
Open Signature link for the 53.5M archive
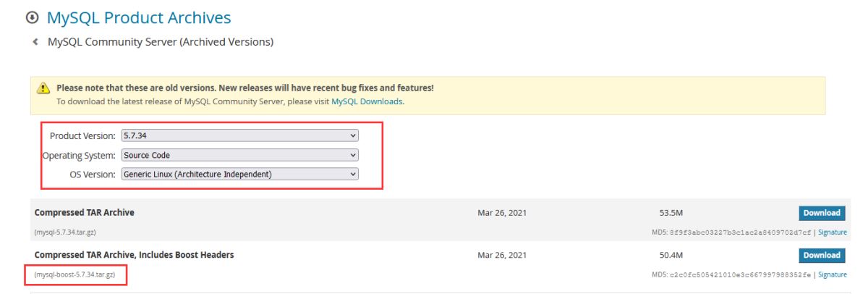[832, 232]
